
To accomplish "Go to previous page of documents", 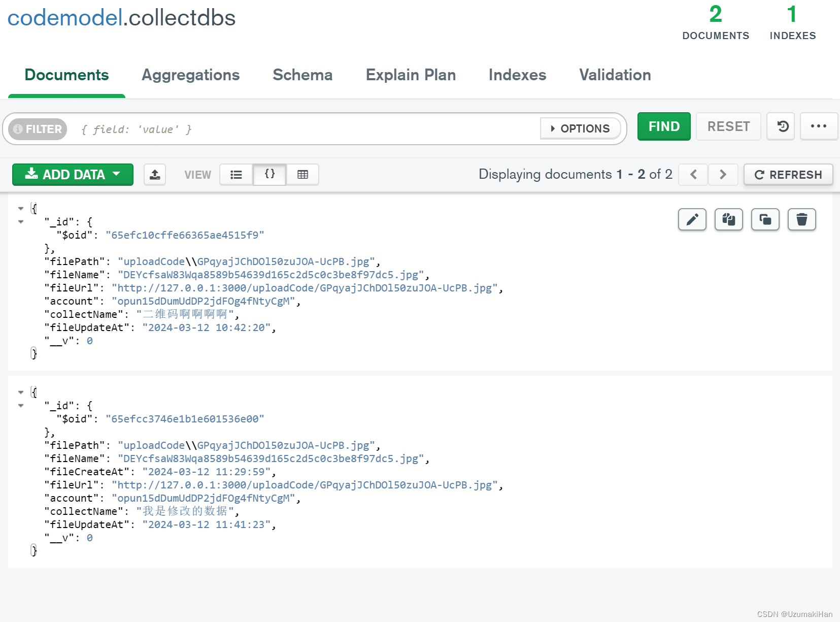I will [x=693, y=175].
